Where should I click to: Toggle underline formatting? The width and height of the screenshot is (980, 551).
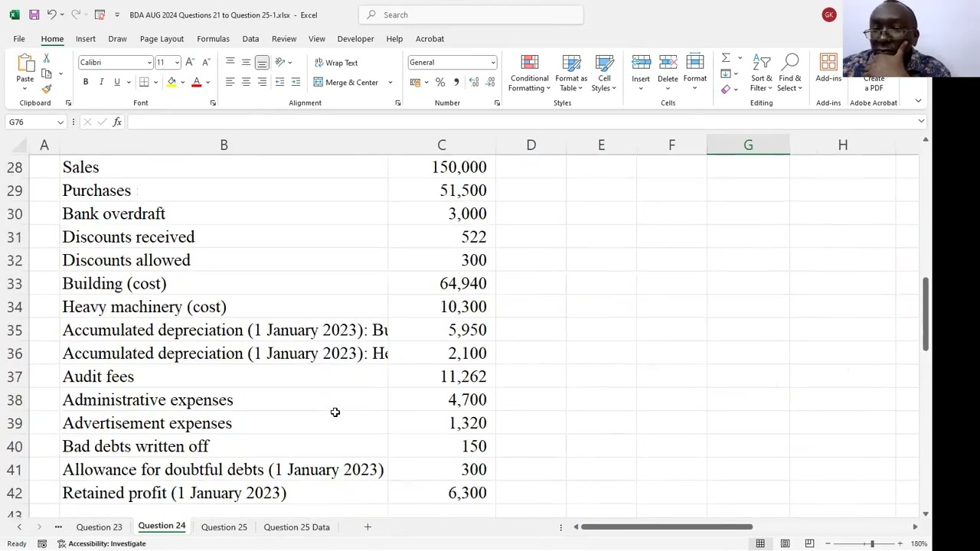tap(116, 82)
